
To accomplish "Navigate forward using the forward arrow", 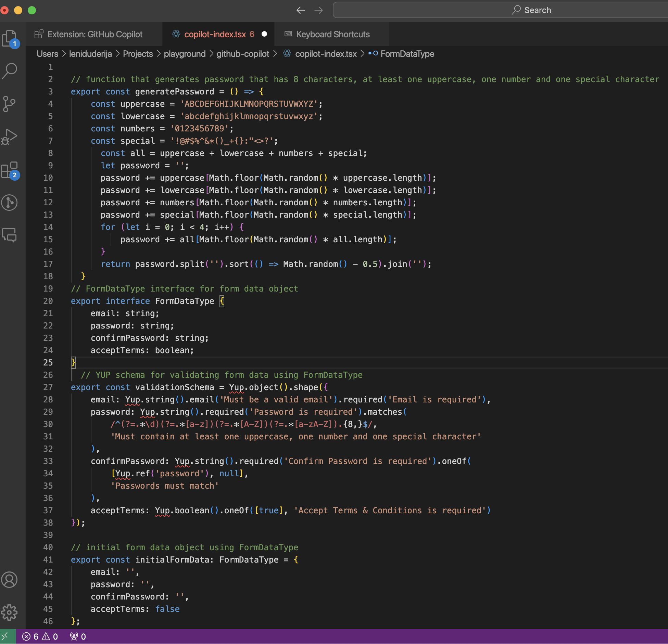I will click(x=318, y=10).
